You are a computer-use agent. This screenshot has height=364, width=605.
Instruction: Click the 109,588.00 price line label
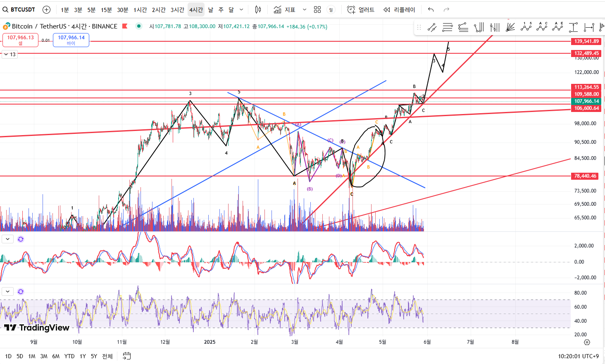tap(586, 94)
